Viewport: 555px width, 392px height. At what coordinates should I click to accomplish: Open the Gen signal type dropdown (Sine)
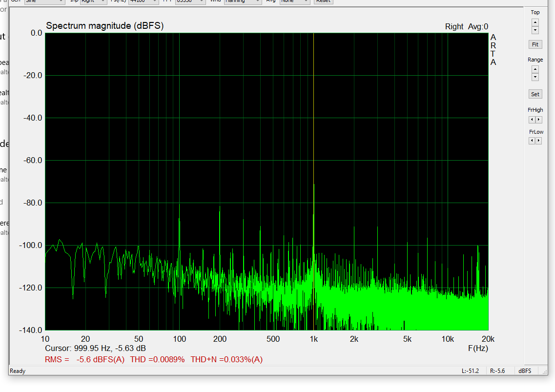click(x=44, y=1)
